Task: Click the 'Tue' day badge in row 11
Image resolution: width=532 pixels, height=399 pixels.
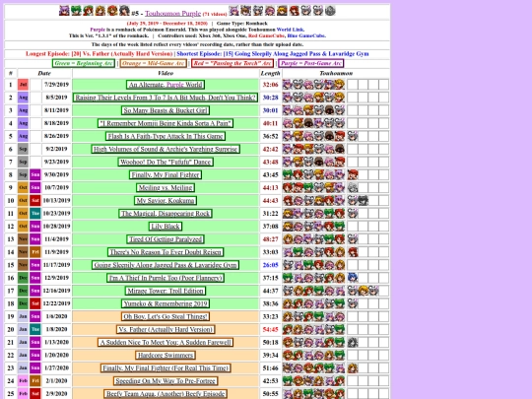Action: (x=35, y=214)
